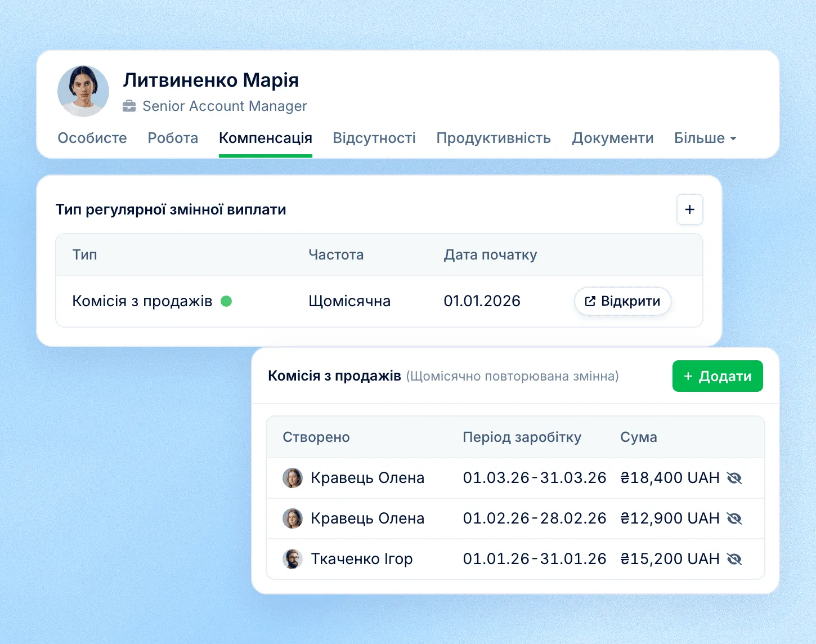Click period 01.01.26-31.01.26
Image resolution: width=816 pixels, height=644 pixels.
[x=535, y=559]
